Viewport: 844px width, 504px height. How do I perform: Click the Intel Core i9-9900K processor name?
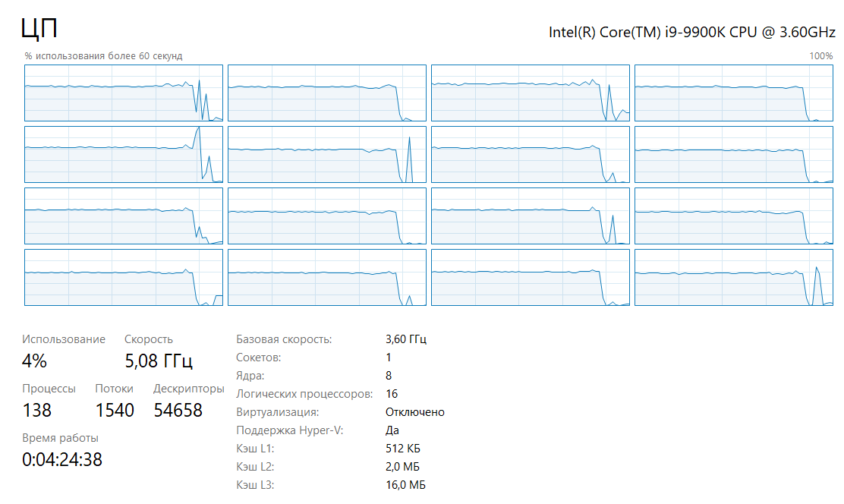point(691,32)
